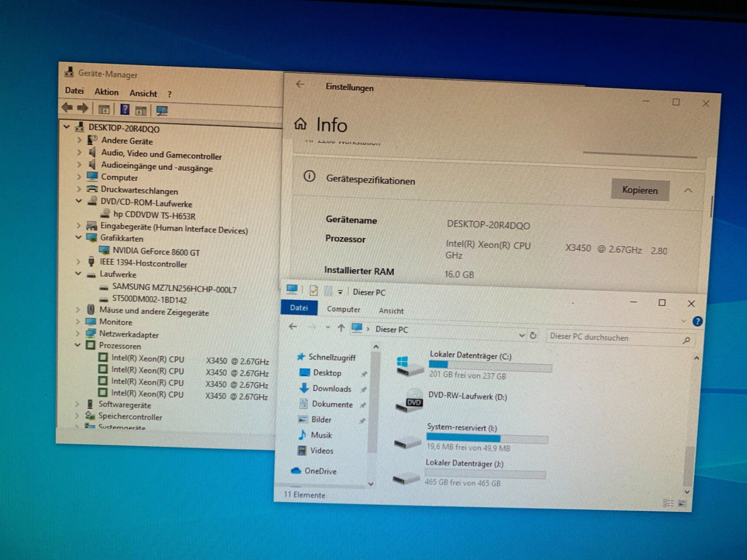Open Bilder in Explorer navigation pane
747x560 pixels.
click(321, 419)
